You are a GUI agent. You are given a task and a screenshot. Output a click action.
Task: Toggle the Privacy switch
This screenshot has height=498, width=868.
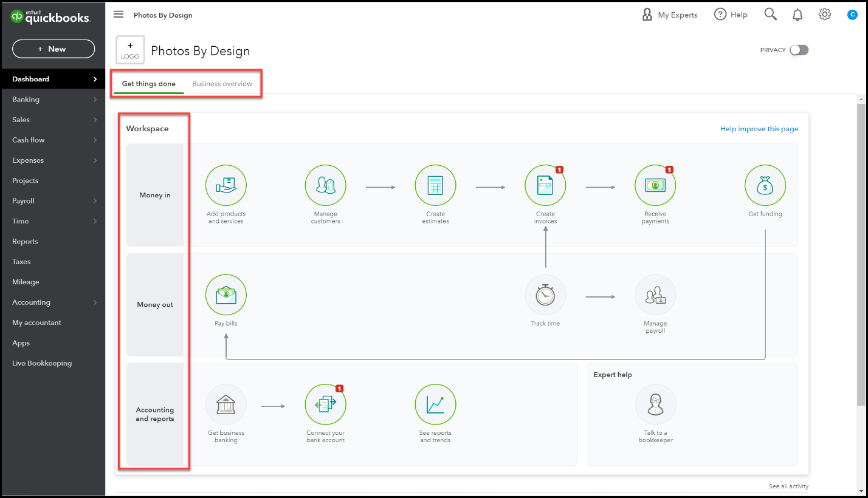799,50
